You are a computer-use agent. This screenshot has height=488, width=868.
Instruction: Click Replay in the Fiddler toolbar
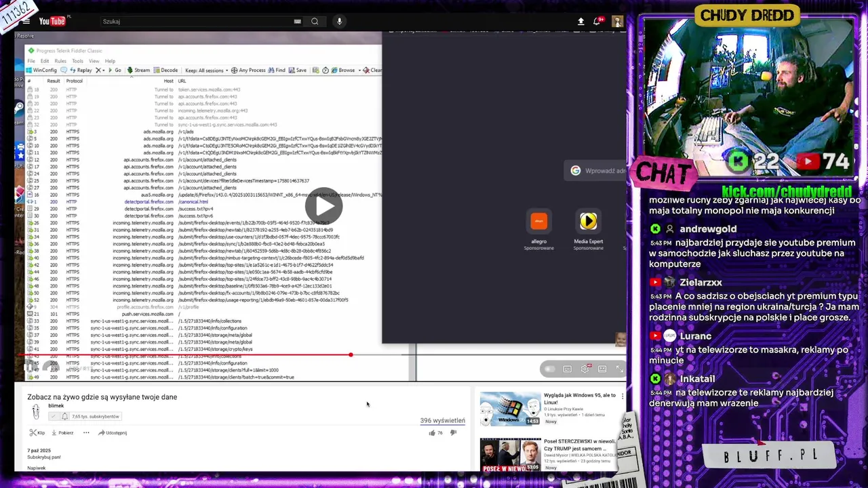81,70
